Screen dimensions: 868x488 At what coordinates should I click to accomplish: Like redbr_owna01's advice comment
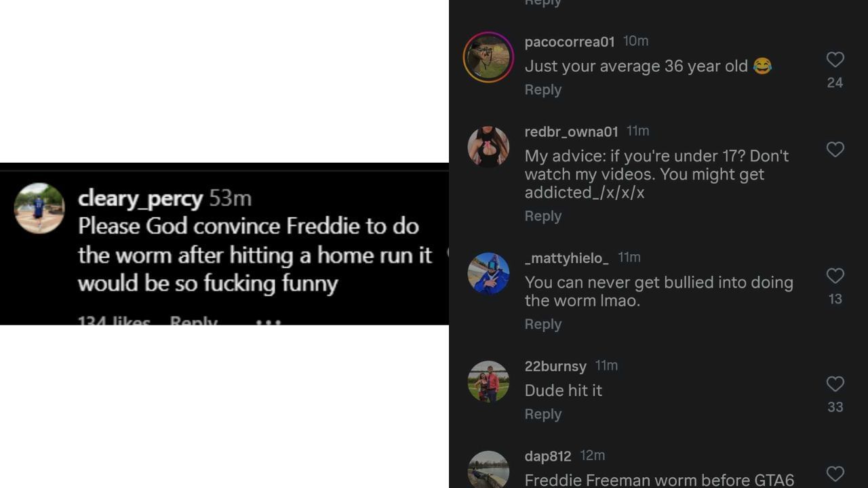coord(835,150)
